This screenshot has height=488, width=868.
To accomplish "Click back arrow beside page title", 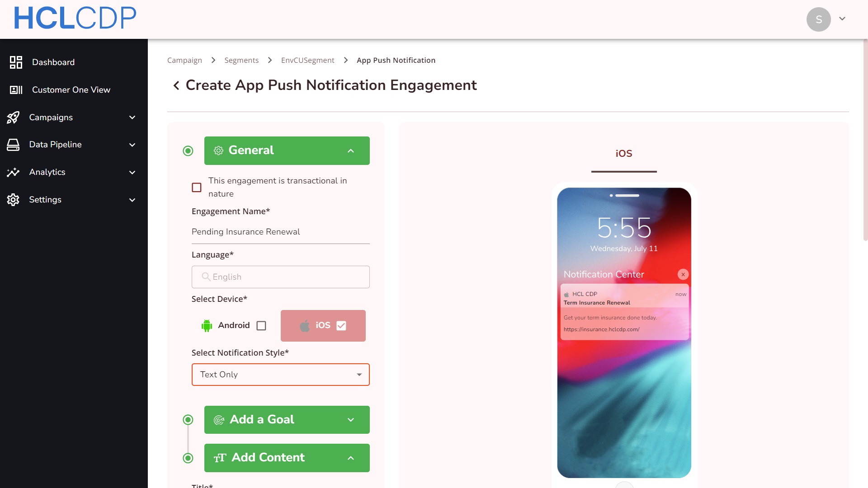I will click(176, 85).
